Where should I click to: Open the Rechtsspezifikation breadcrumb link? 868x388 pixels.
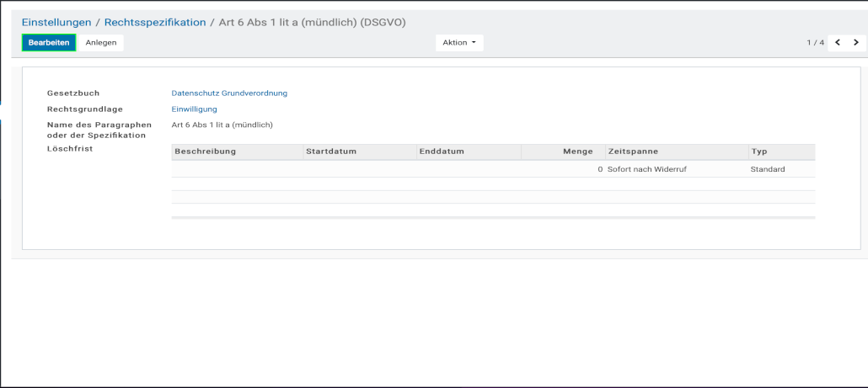(x=155, y=23)
